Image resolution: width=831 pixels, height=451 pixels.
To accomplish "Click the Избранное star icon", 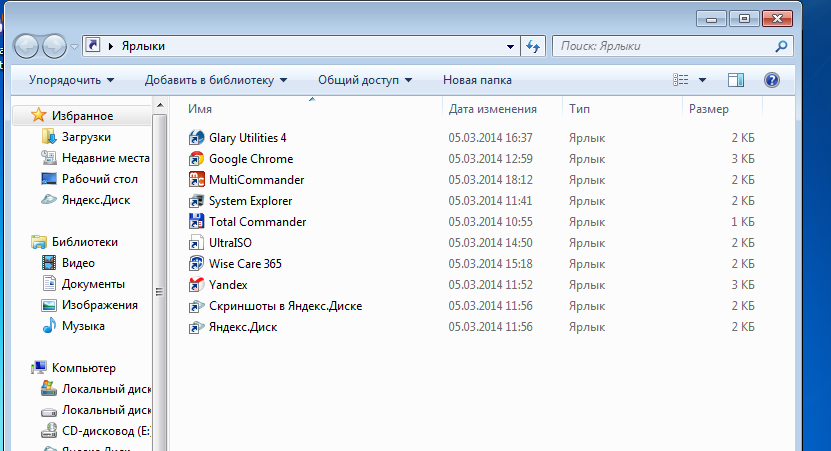I will tap(38, 115).
